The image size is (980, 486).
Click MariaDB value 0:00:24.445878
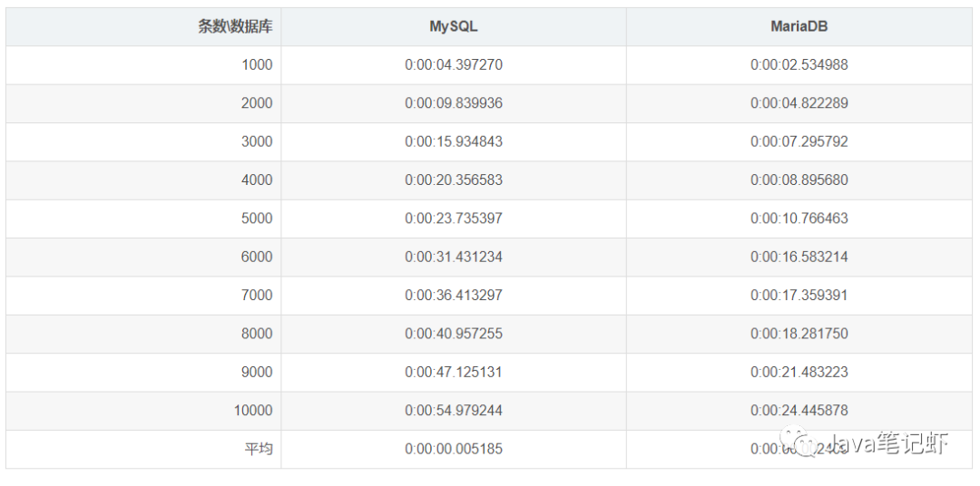coord(799,410)
